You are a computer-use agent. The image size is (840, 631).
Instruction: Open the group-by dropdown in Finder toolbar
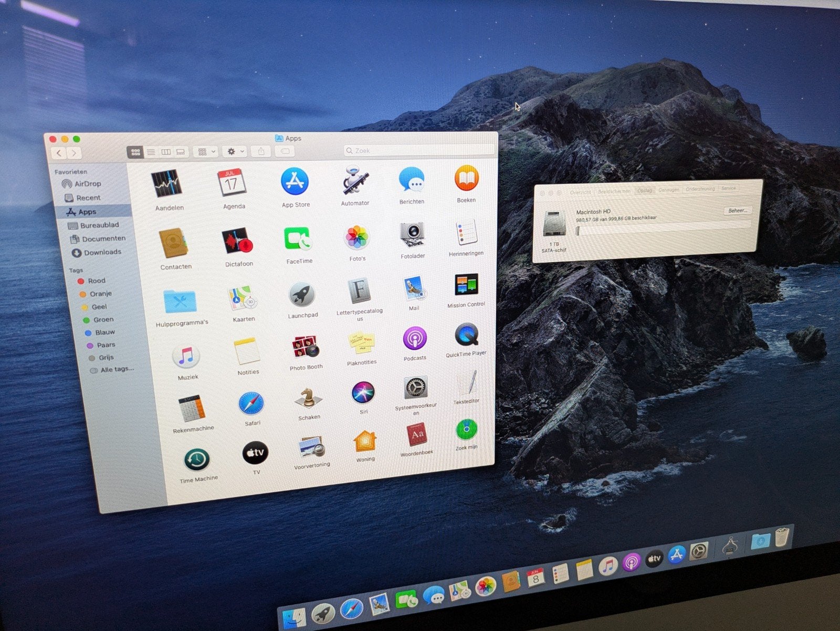click(205, 152)
